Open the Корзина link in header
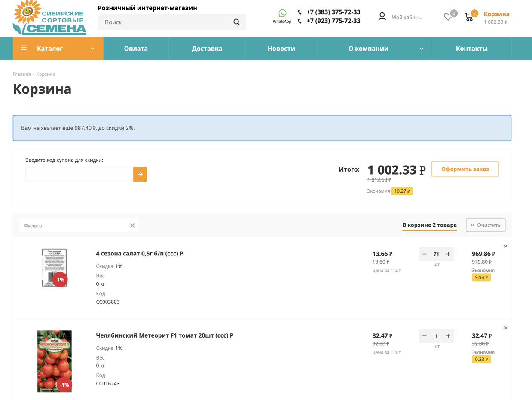Screen dimensions: 532x400 tap(496, 14)
